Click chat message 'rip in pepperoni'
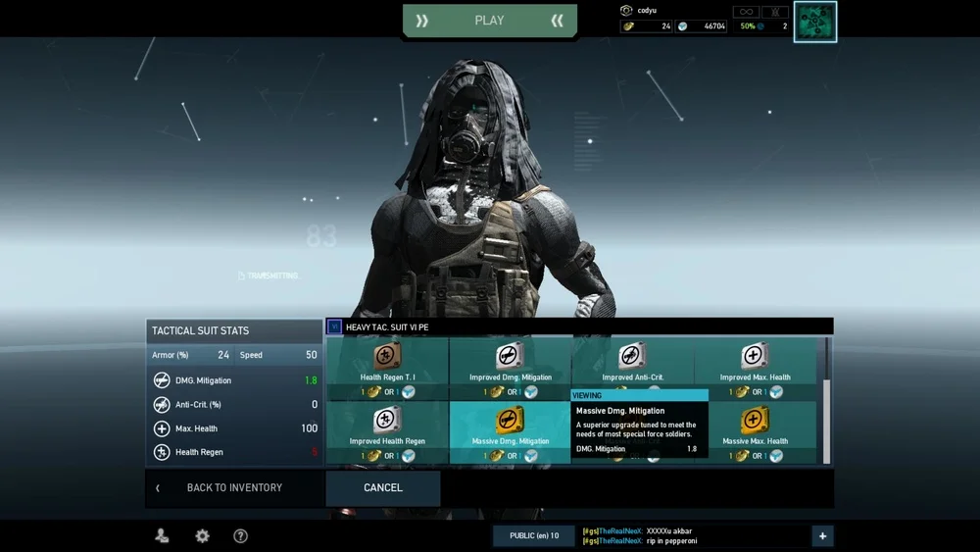The height and width of the screenshot is (552, 980). pyautogui.click(x=671, y=541)
